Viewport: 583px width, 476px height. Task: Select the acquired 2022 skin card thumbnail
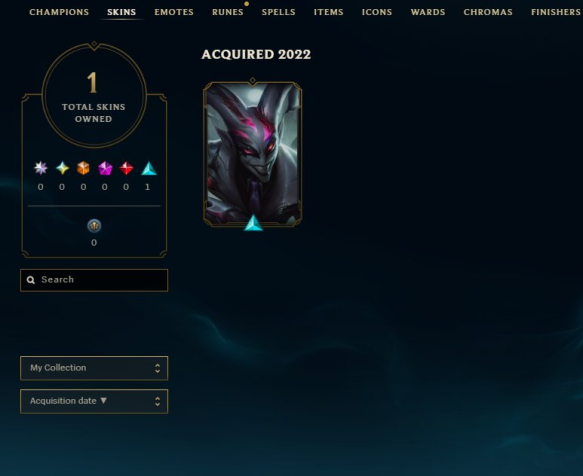coord(253,154)
